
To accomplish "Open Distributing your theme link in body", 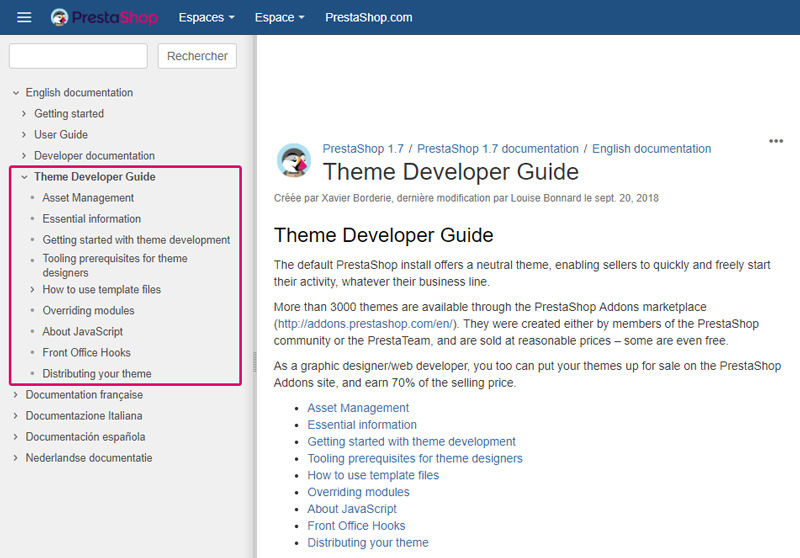I will point(368,543).
